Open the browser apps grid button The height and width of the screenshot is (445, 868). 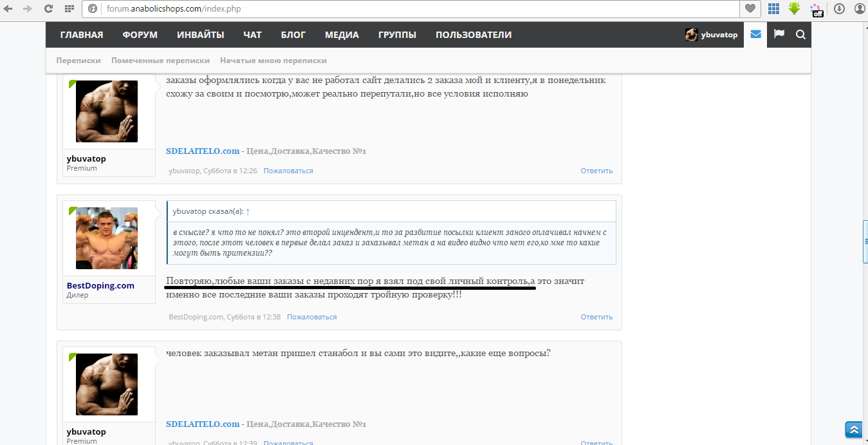click(x=68, y=9)
